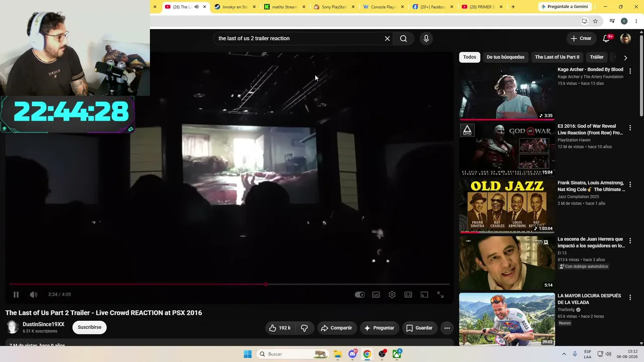Save the video with Guardar
This screenshot has width=644, height=362.
(x=420, y=328)
